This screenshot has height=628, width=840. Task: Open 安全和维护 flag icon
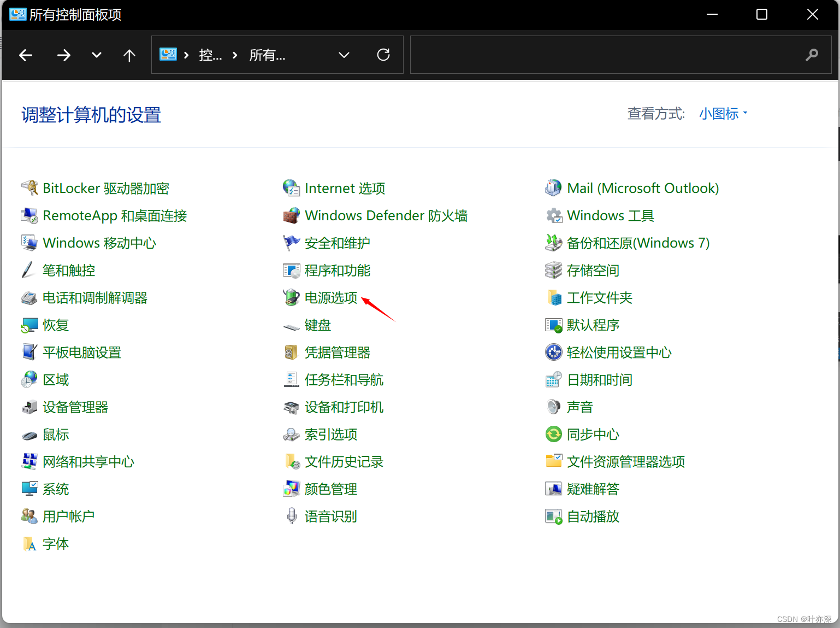click(x=291, y=243)
